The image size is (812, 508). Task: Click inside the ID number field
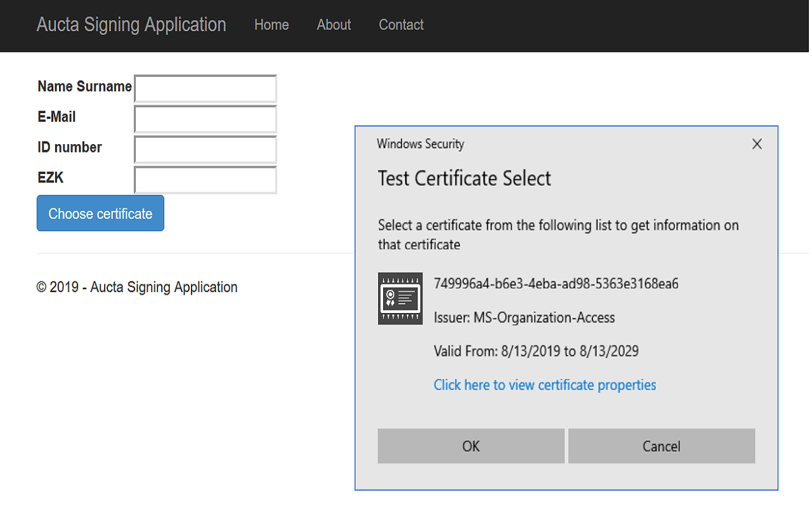(x=204, y=149)
